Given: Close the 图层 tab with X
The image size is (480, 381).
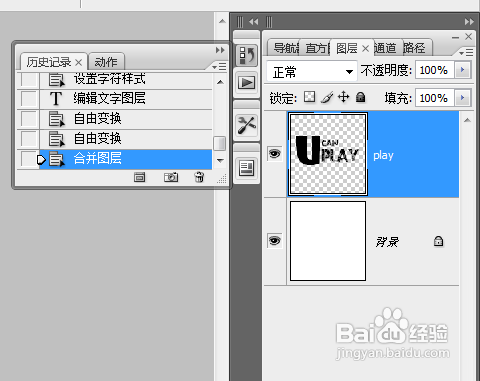Looking at the screenshot, I should (x=365, y=49).
